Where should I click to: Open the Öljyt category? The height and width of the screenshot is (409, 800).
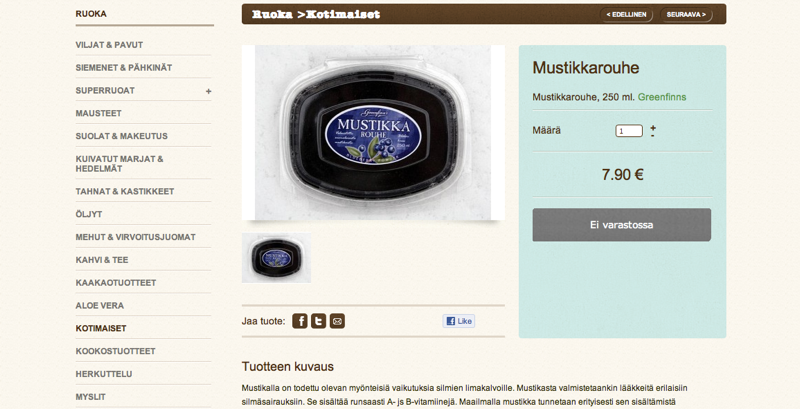(x=89, y=214)
